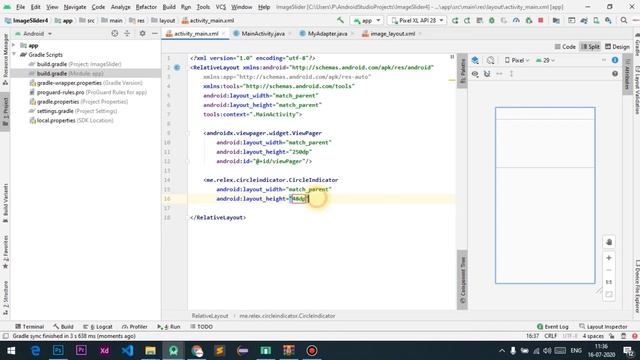Open Build Variants side tab
Screen dimensions: 640x360
click(5, 203)
